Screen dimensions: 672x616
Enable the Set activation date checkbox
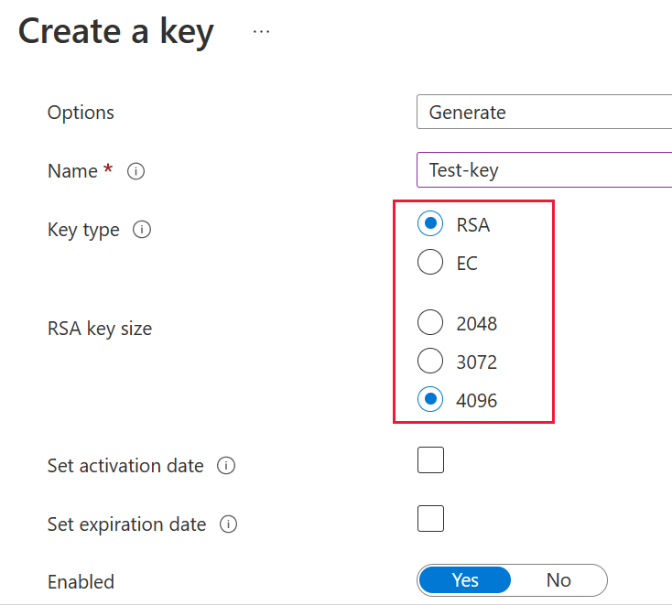tap(430, 460)
